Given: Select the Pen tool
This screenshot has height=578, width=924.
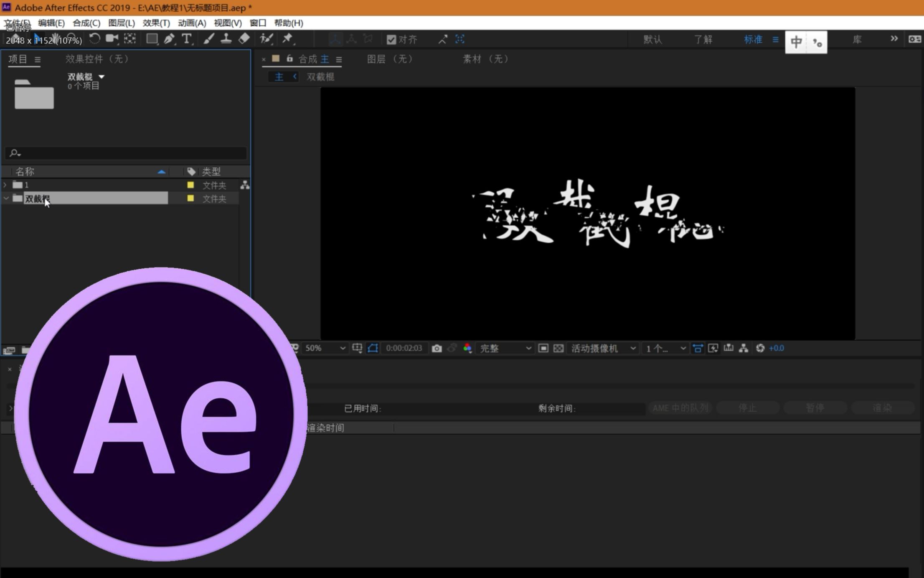Looking at the screenshot, I should point(169,39).
